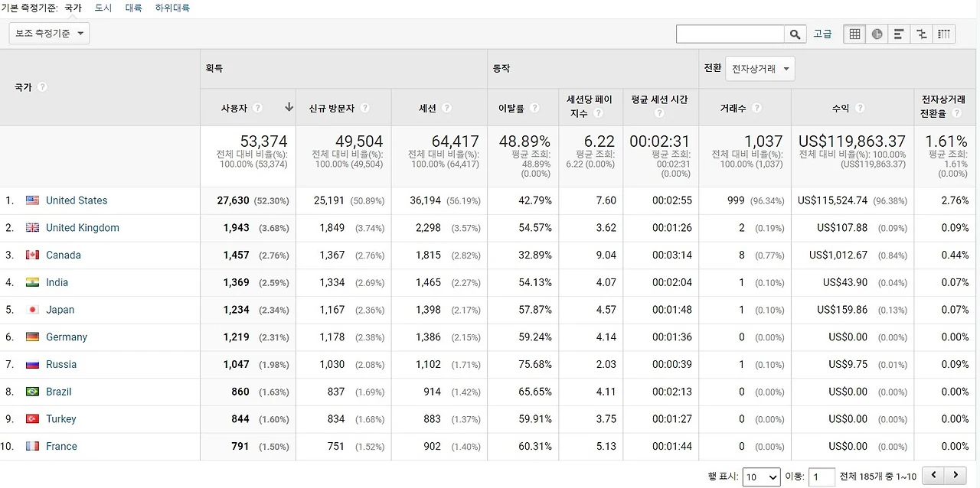Open help icon next to 이탈률
The image size is (980, 488).
pos(534,109)
